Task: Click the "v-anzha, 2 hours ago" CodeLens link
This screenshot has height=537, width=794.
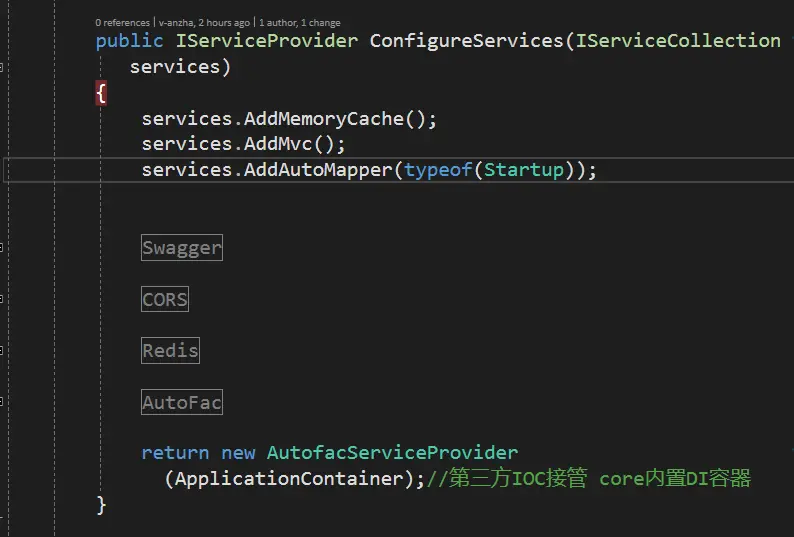Action: point(204,23)
